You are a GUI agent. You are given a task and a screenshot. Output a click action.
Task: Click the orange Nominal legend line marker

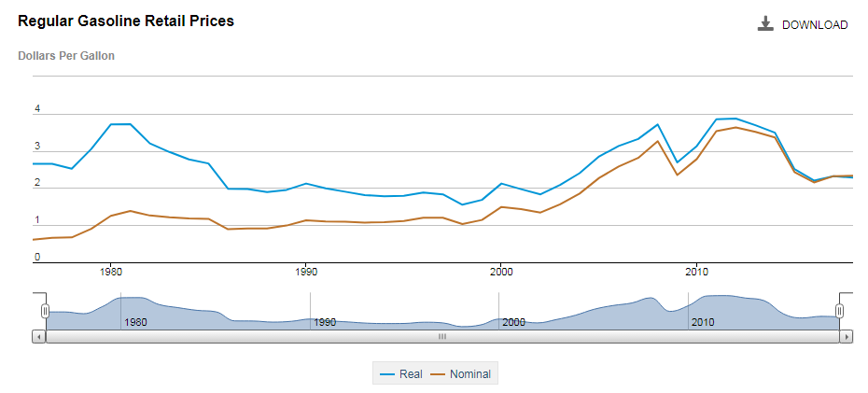[x=438, y=374]
